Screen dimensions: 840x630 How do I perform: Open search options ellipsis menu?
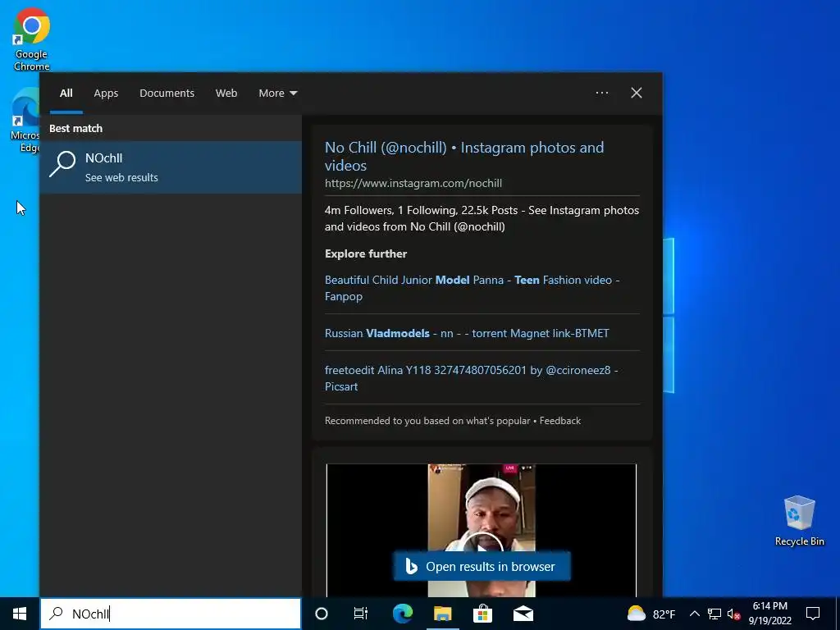(601, 93)
